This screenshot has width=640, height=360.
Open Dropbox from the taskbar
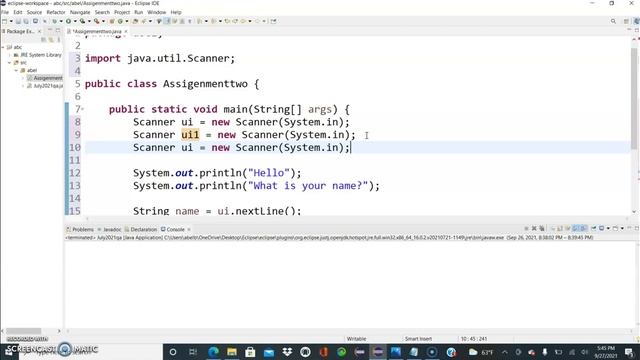coord(287,351)
